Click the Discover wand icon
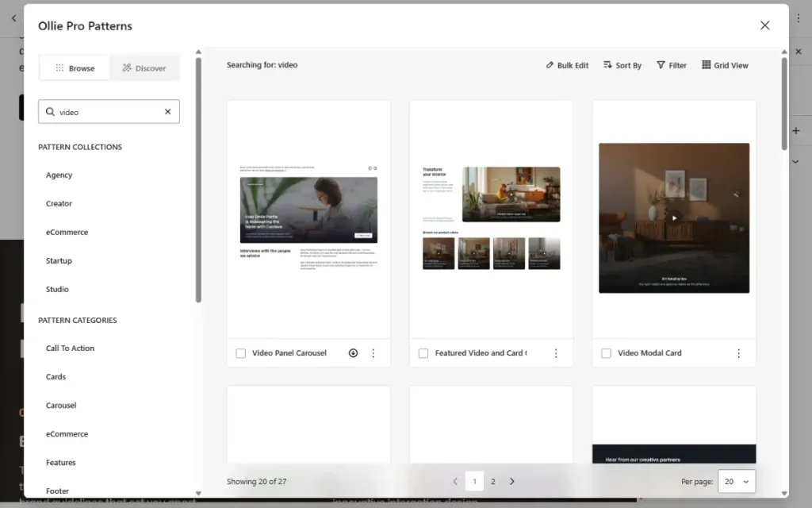This screenshot has height=508, width=812. coord(127,68)
